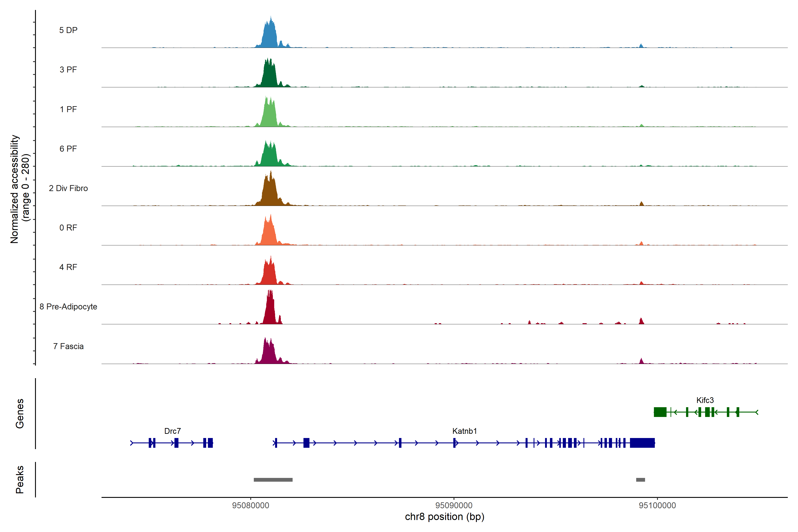Click the small gray peak bar on right
This screenshot has height=532, width=798.
pos(641,480)
